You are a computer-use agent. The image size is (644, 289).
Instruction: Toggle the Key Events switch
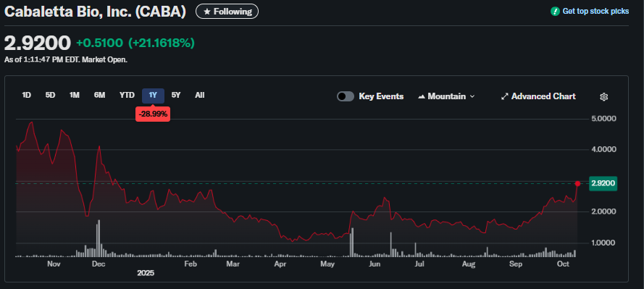(x=346, y=96)
